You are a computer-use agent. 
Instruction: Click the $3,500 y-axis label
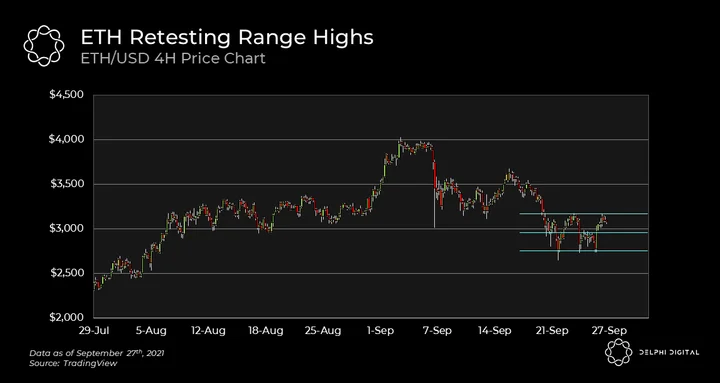[x=66, y=184]
